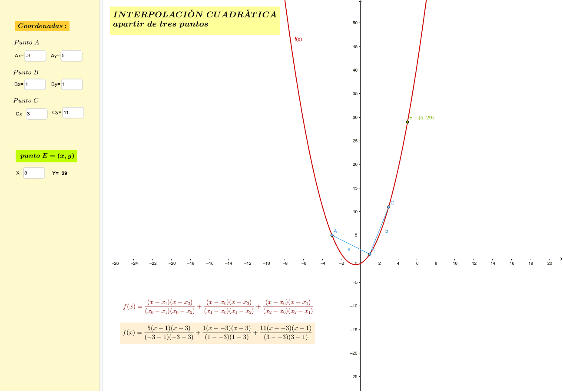Select point A on the parabola

pyautogui.click(x=332, y=235)
